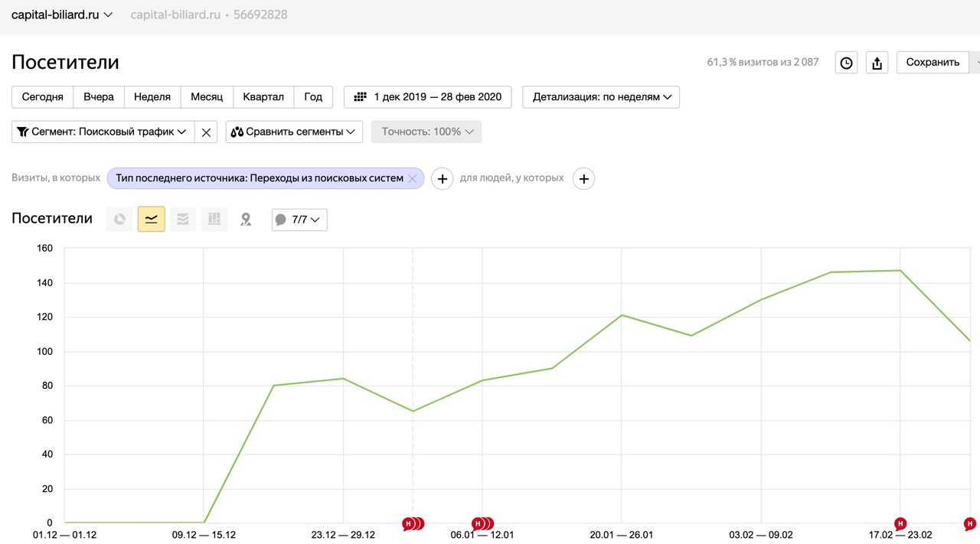Remove the Поисковый трафик segment with X
The width and height of the screenshot is (980, 544).
[206, 132]
